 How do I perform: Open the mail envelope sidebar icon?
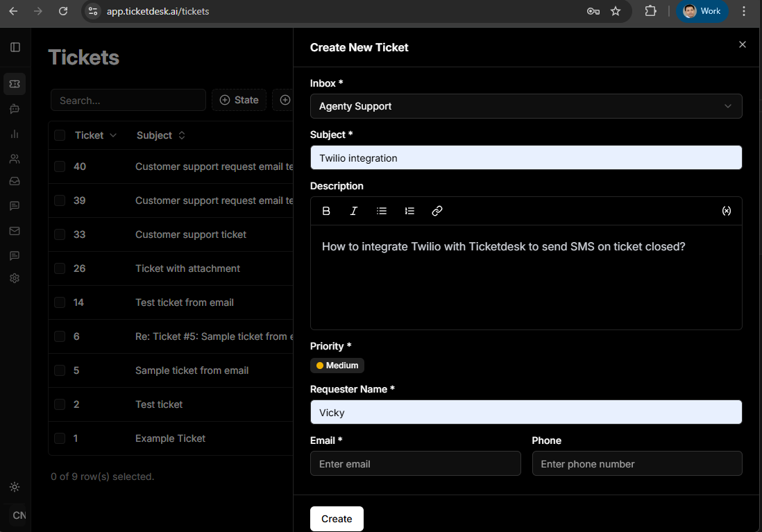pyautogui.click(x=15, y=231)
